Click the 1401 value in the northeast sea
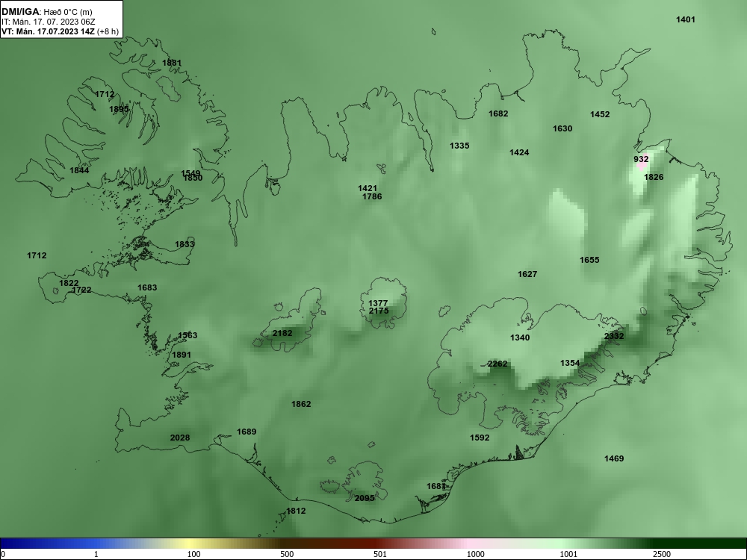747x560 pixels. coord(686,19)
